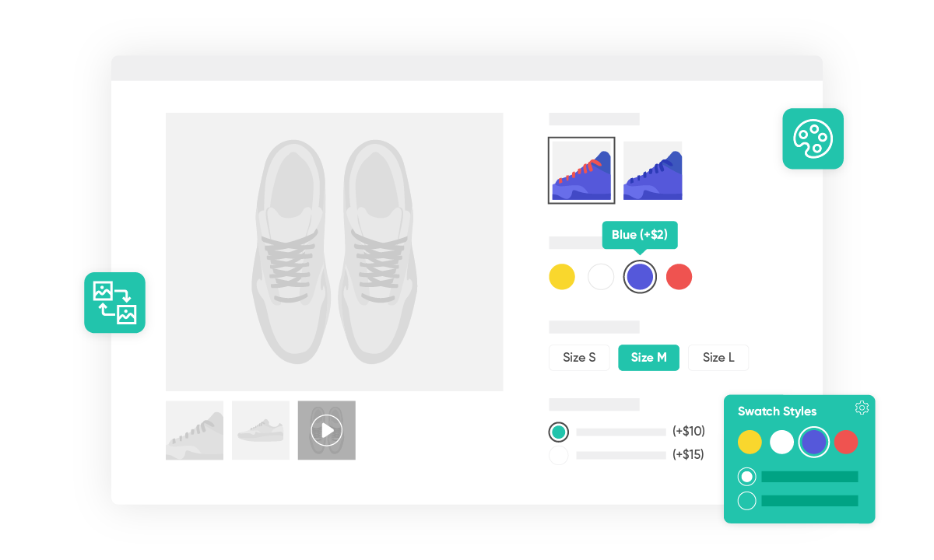
Task: Click the teal palette icon
Action: 813,139
